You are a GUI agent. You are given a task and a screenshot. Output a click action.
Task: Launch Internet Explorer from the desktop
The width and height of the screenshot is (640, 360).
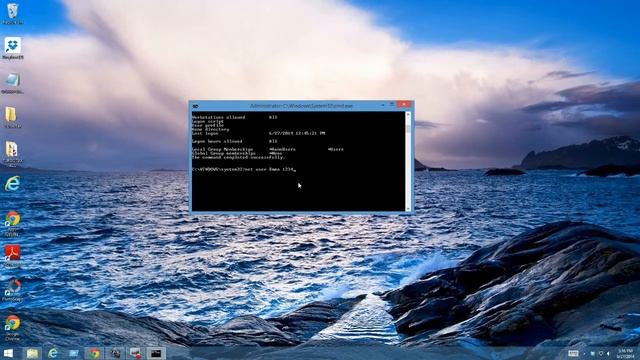point(12,184)
